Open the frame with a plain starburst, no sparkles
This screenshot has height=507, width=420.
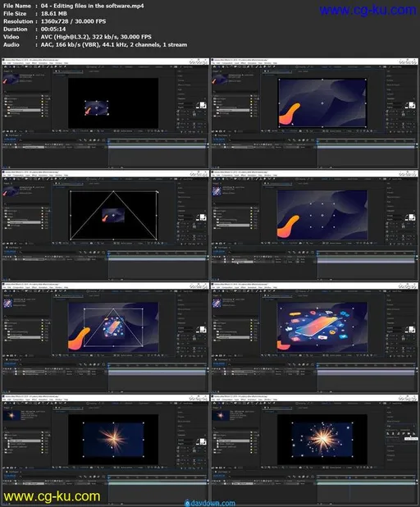(105, 450)
